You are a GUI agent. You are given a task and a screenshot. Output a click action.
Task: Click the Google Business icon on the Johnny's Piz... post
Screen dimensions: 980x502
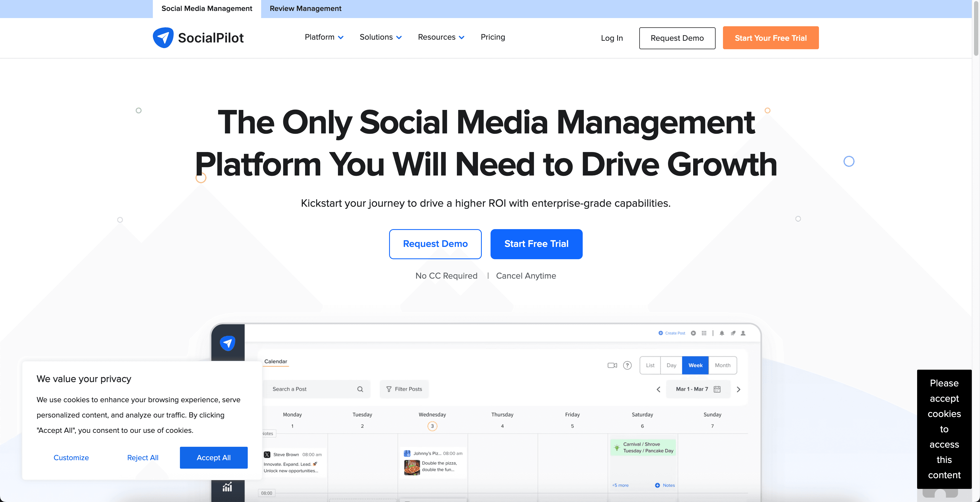(x=407, y=453)
